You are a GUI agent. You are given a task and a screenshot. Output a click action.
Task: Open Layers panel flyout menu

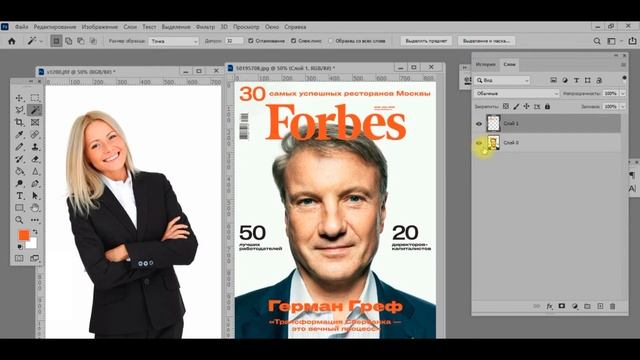[x=623, y=64]
